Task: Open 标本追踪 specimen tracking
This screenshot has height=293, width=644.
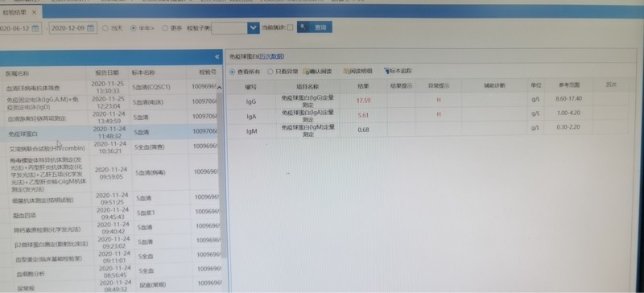Action: click(398, 71)
